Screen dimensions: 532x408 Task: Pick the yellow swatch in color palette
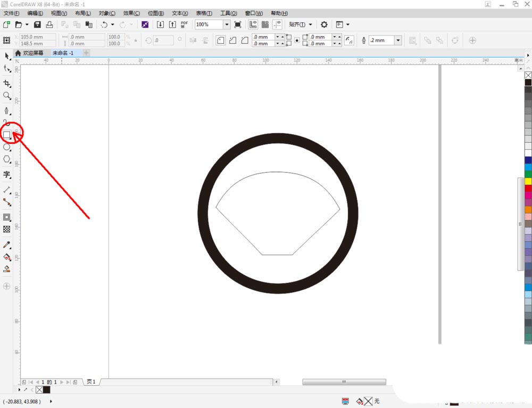528,181
